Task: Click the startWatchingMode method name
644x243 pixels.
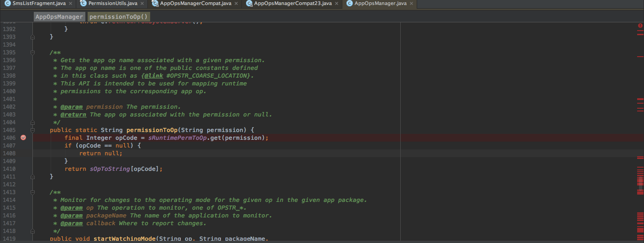Action: click(125, 238)
